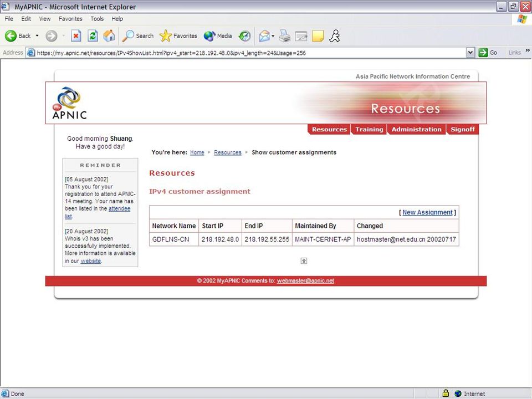Screen dimensions: 532x399
Task: Click the Signoff tab
Action: (462, 129)
